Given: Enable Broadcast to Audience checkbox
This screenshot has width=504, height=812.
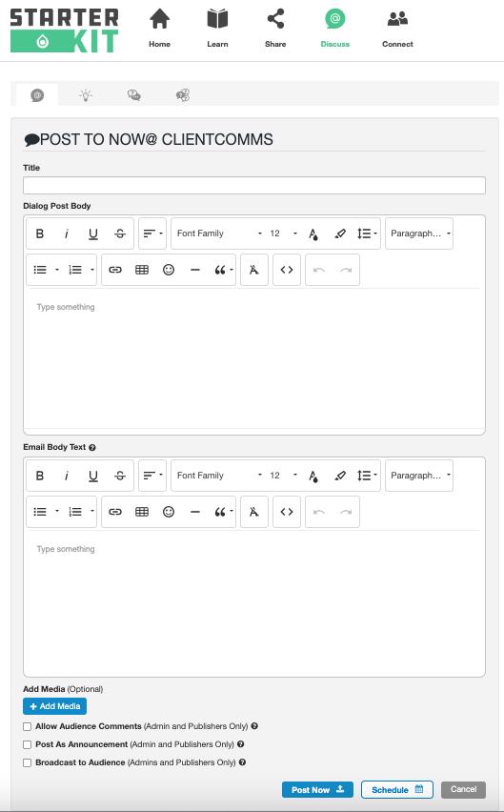Looking at the screenshot, I should 28,762.
